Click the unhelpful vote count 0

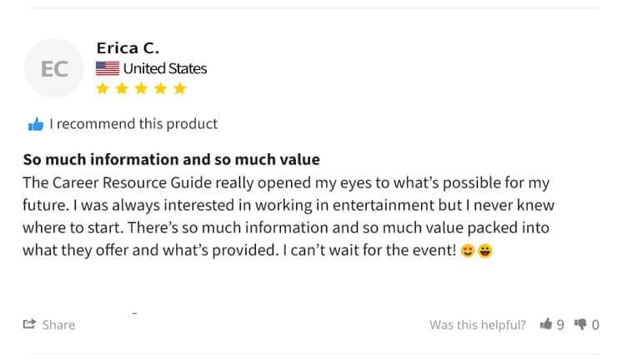click(595, 325)
